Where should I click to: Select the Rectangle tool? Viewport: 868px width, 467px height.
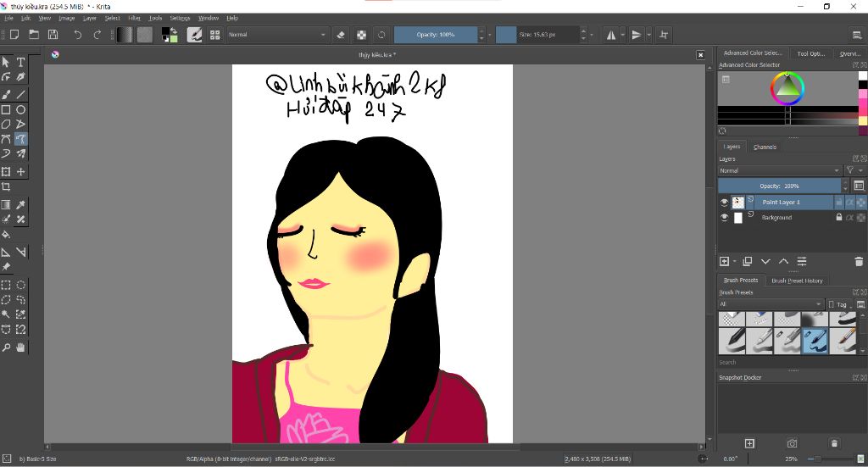[6, 109]
